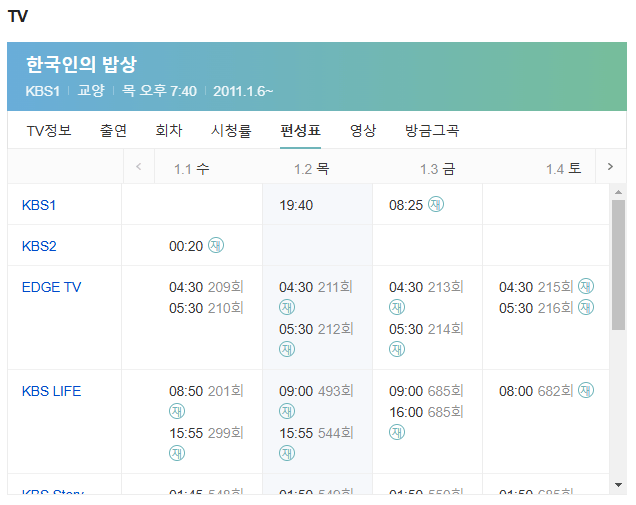Click the schedule vertical scrollbar thumb
The height and width of the screenshot is (505, 636).
(618, 265)
